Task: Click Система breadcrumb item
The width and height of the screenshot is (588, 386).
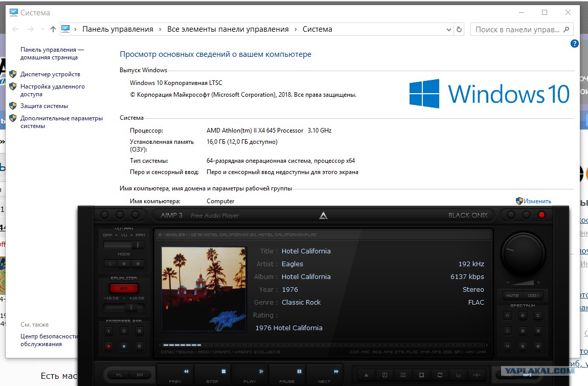Action: 317,29
